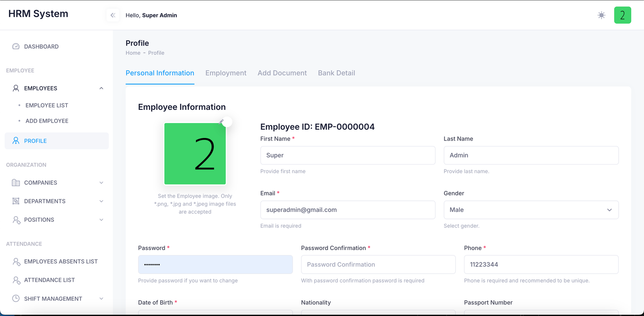
Task: Focus the Password Confirmation field
Action: click(378, 264)
